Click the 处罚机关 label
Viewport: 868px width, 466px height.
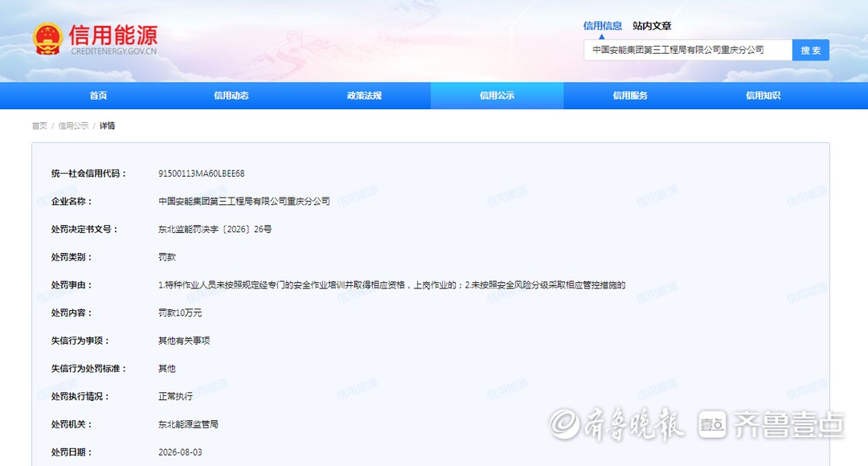tap(72, 424)
